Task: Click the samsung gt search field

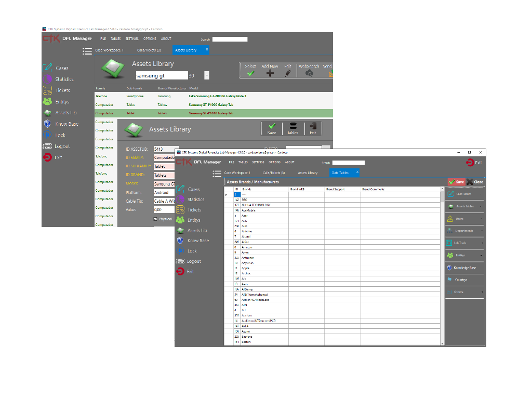Action: click(161, 76)
